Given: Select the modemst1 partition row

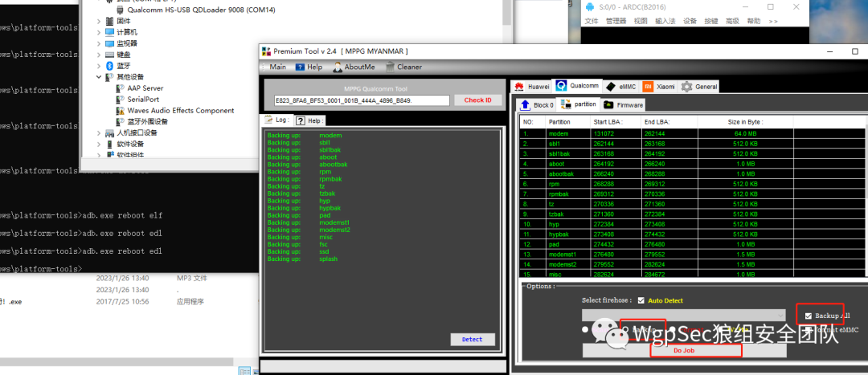Looking at the screenshot, I should (x=692, y=255).
